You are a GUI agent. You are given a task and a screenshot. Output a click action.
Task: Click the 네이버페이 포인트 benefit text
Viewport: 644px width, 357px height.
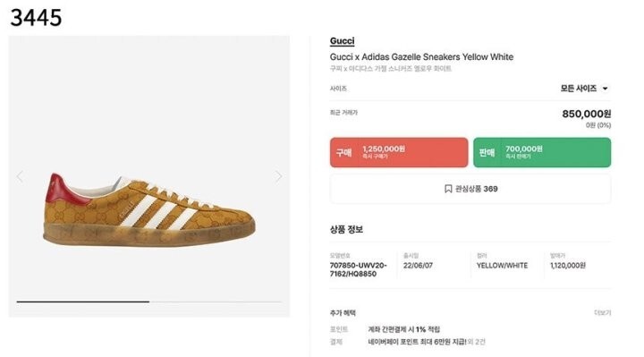tap(417, 342)
